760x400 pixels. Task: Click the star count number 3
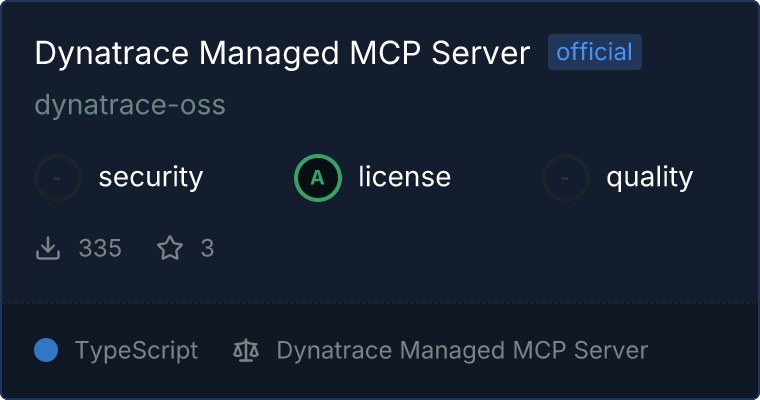(207, 248)
